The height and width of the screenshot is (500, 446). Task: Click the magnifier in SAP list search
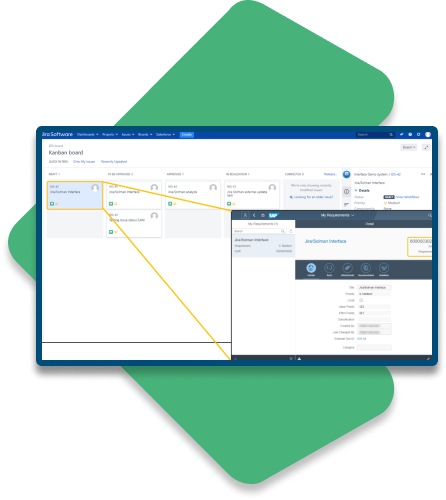click(x=283, y=231)
